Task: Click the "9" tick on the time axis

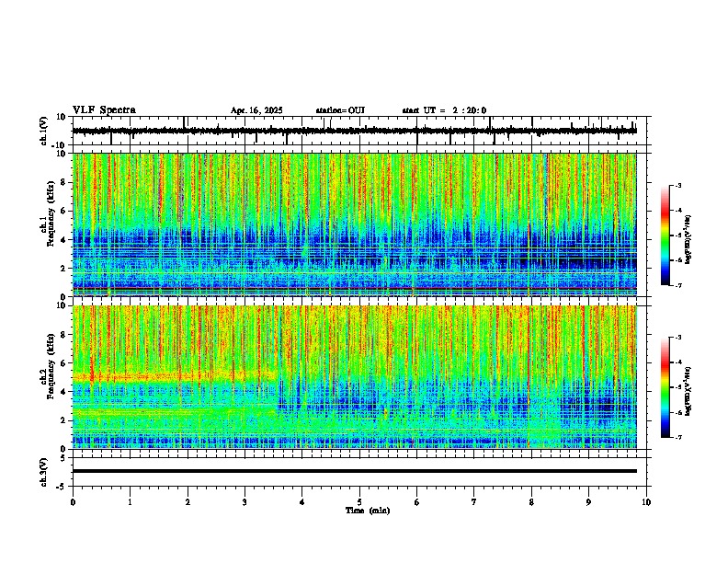Action: click(x=588, y=502)
